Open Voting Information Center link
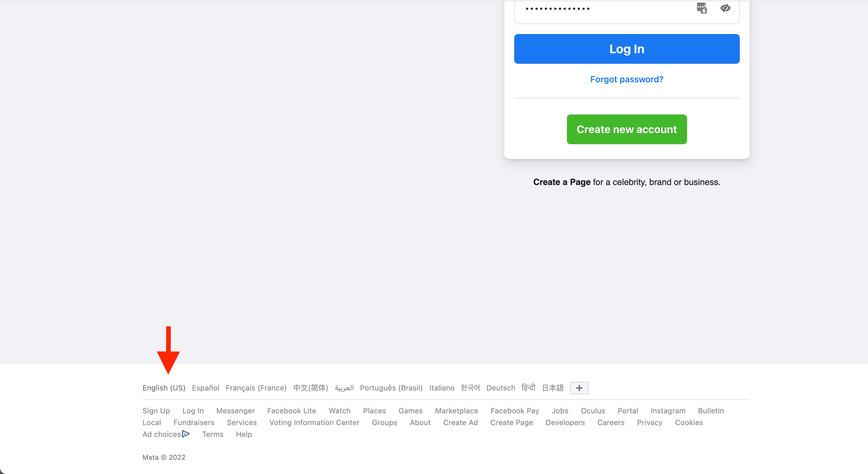The image size is (868, 474). pyautogui.click(x=314, y=423)
